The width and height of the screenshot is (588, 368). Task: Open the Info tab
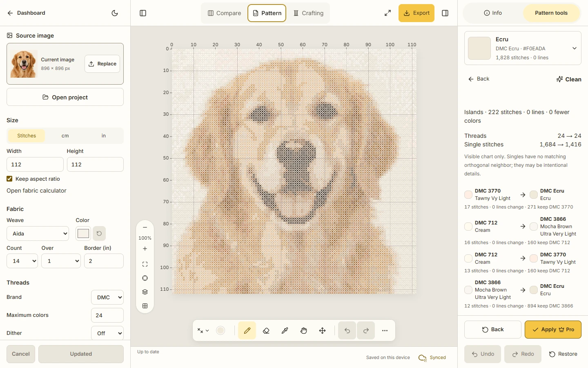[493, 13]
